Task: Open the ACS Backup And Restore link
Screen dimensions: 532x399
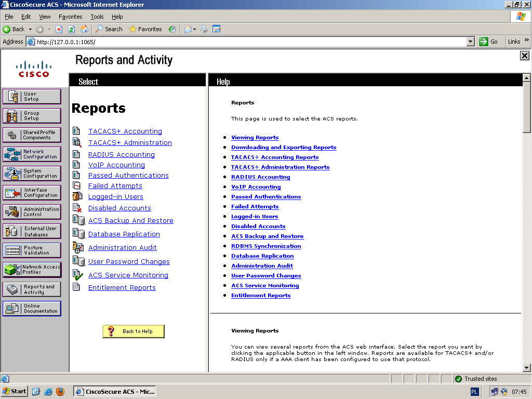Action: 130,220
